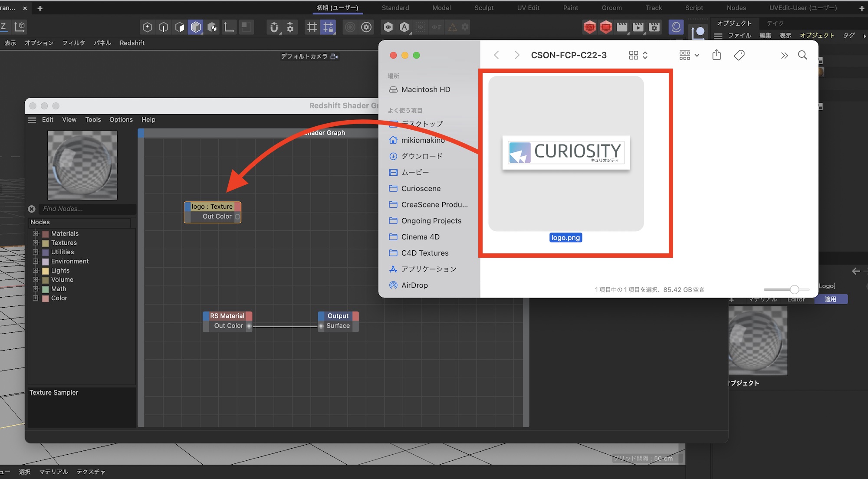Open Finder grouping options dropdown
This screenshot has height=479, width=868.
689,55
